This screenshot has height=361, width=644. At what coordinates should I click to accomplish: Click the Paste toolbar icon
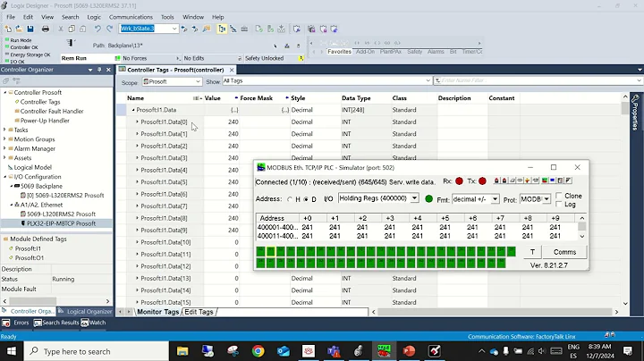pyautogui.click(x=82, y=29)
